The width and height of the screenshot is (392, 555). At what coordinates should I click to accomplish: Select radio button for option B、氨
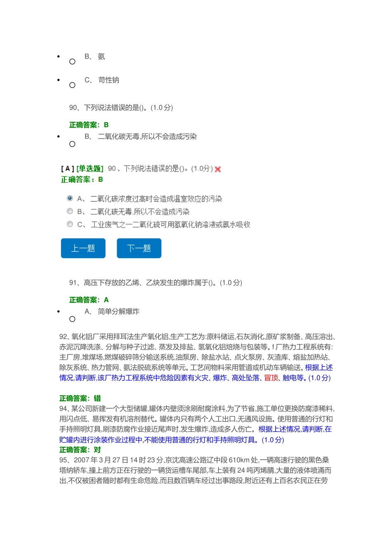pyautogui.click(x=72, y=62)
